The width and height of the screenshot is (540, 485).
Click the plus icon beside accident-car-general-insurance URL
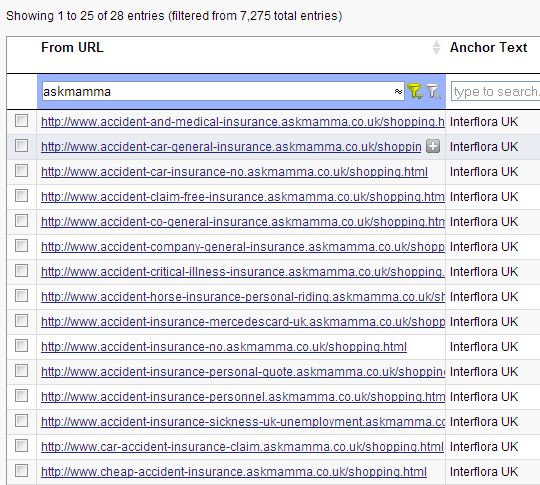pos(433,146)
